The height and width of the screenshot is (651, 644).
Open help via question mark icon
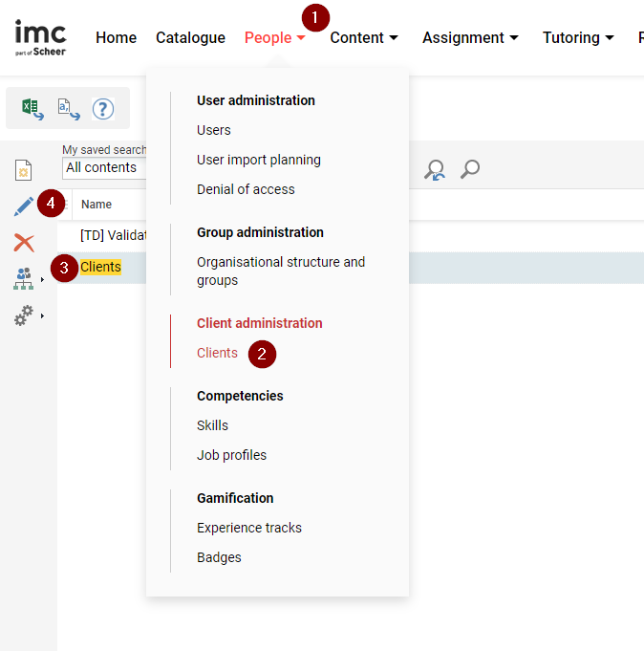coord(103,109)
